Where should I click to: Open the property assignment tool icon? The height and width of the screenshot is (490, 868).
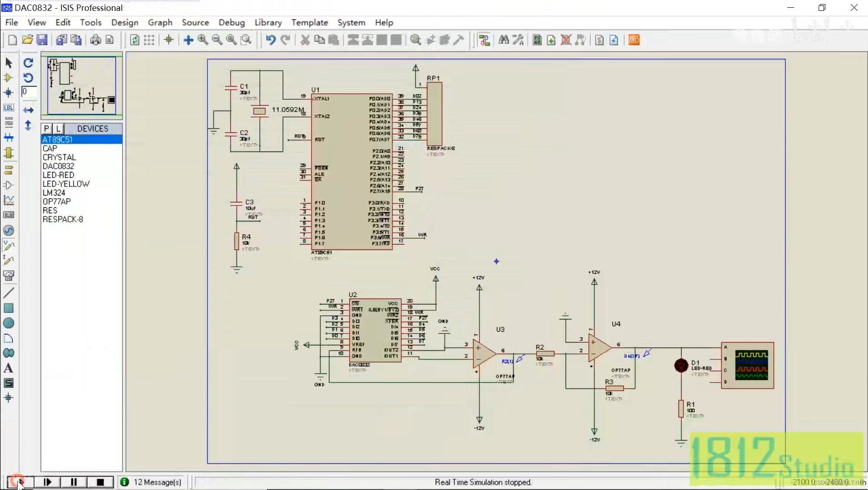518,40
